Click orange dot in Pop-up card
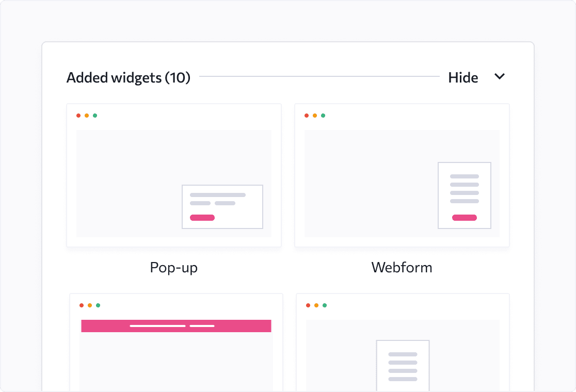Image resolution: width=576 pixels, height=392 pixels. tap(87, 116)
